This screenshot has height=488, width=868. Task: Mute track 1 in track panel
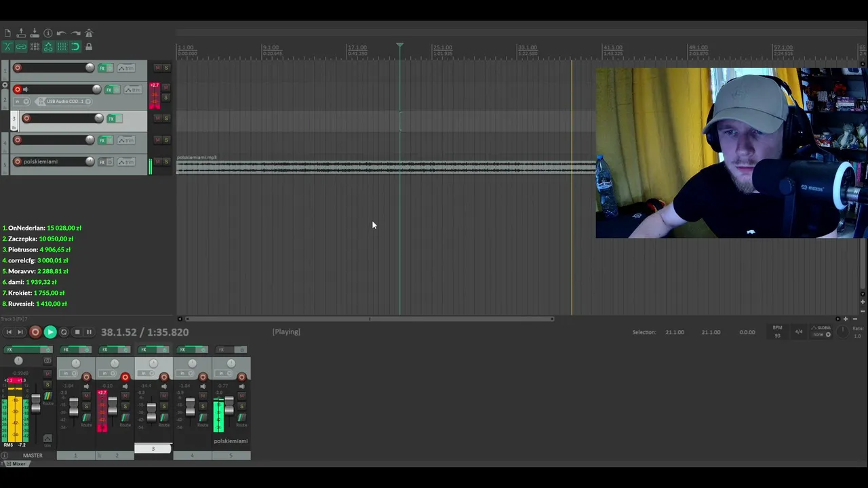[x=157, y=68]
